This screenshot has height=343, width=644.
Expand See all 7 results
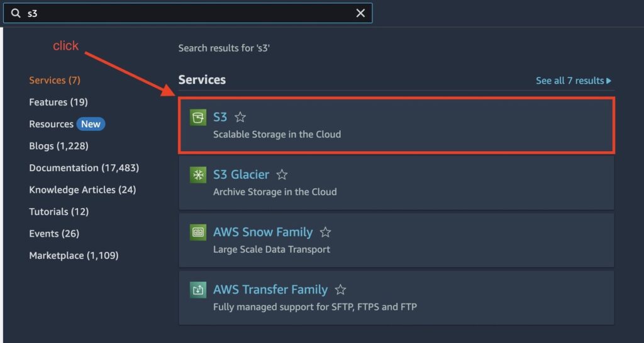(x=574, y=81)
